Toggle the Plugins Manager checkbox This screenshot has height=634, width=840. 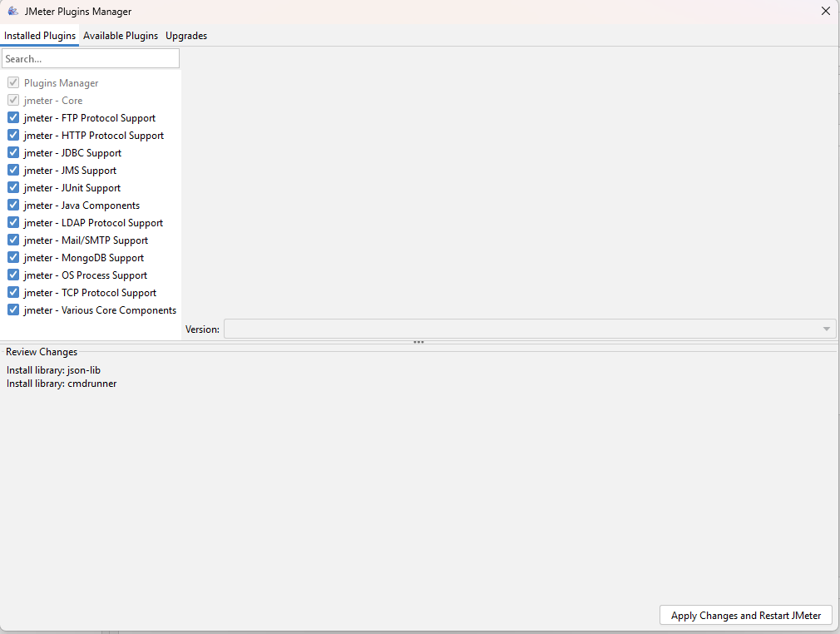[13, 82]
